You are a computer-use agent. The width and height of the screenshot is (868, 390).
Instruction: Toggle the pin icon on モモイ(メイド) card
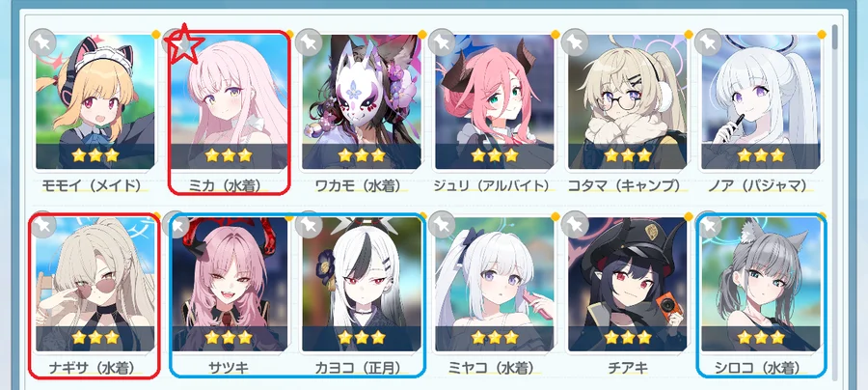click(43, 42)
